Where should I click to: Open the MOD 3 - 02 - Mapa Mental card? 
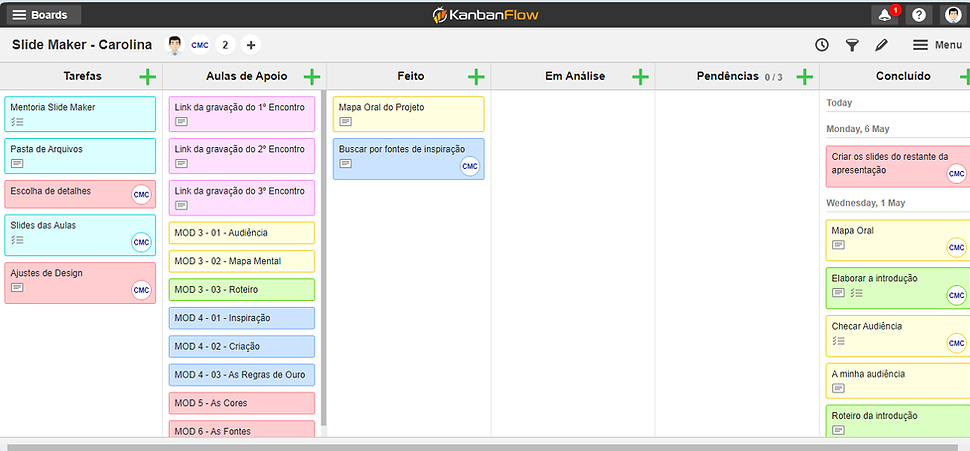coord(241,261)
